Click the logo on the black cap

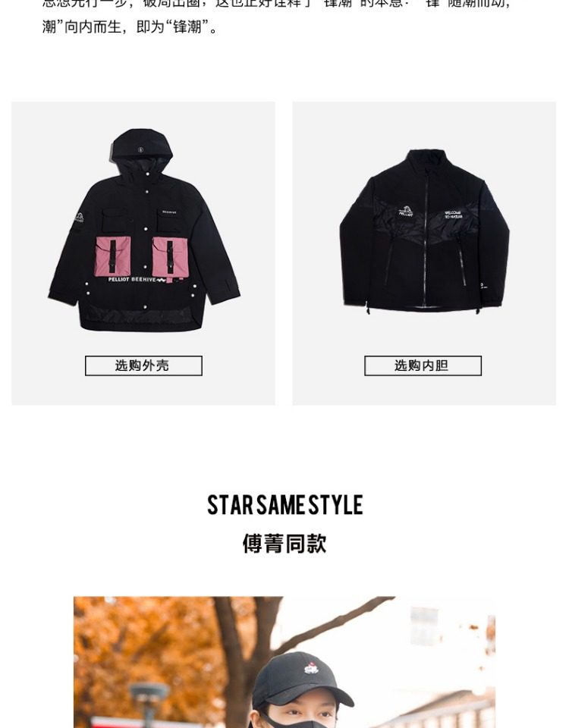click(311, 669)
